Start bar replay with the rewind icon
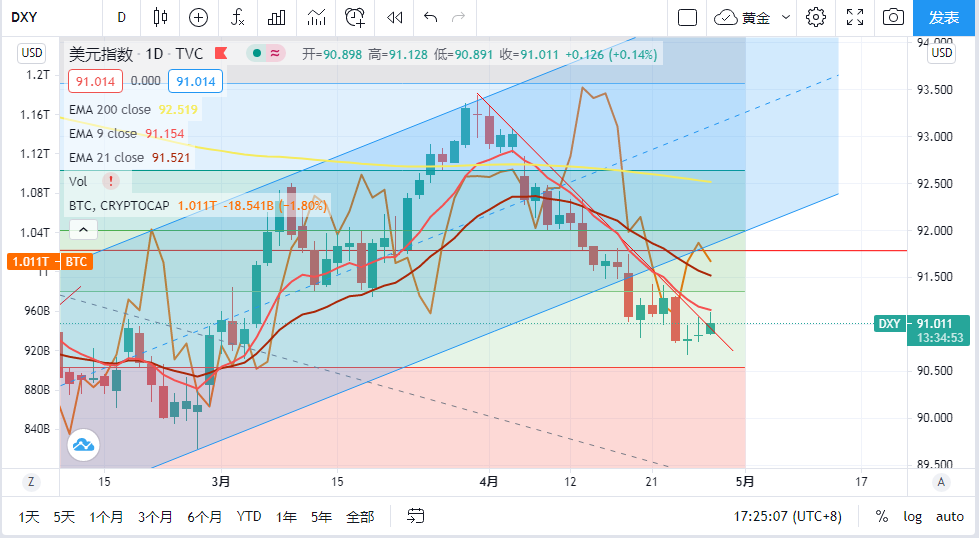The width and height of the screenshot is (979, 538). coord(395,17)
